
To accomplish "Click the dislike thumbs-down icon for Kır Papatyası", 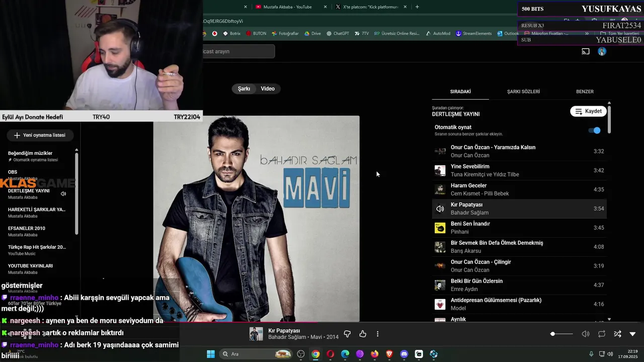I will point(347,334).
